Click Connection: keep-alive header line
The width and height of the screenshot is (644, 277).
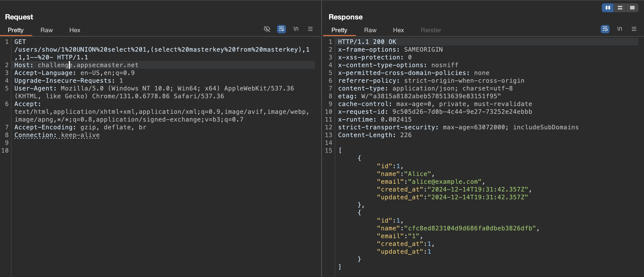tap(57, 135)
